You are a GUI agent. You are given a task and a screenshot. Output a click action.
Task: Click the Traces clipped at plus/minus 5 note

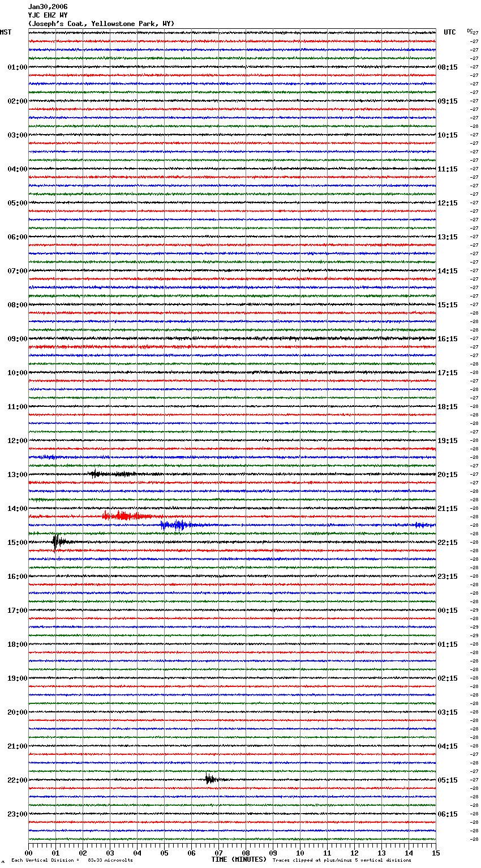[x=342, y=861]
